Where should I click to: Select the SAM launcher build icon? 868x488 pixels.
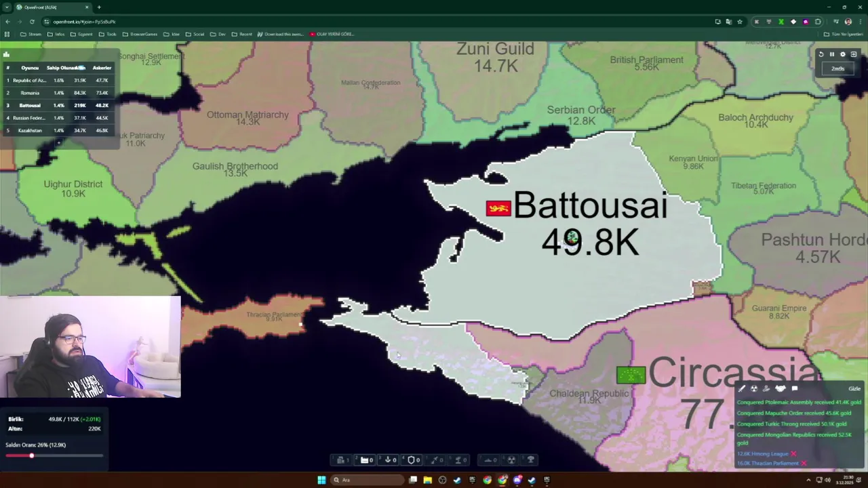click(458, 460)
